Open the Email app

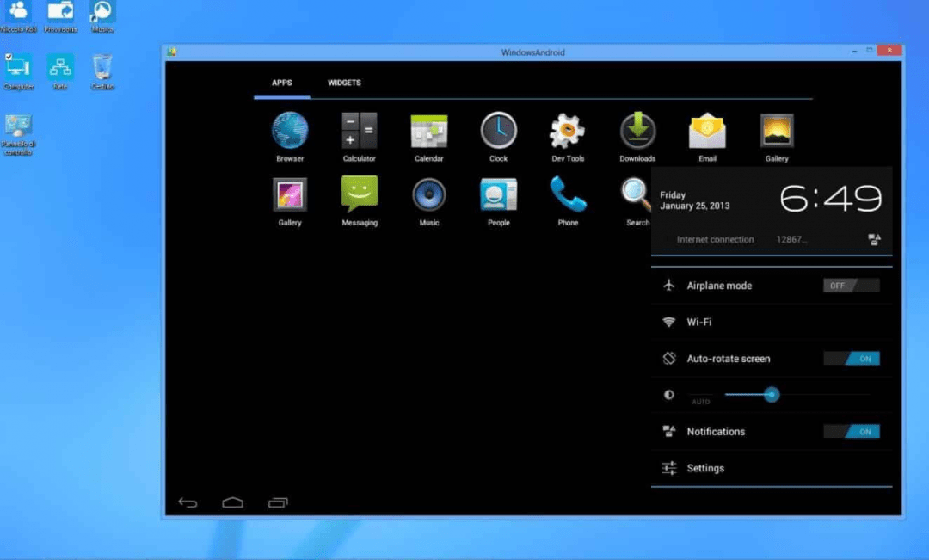point(707,132)
